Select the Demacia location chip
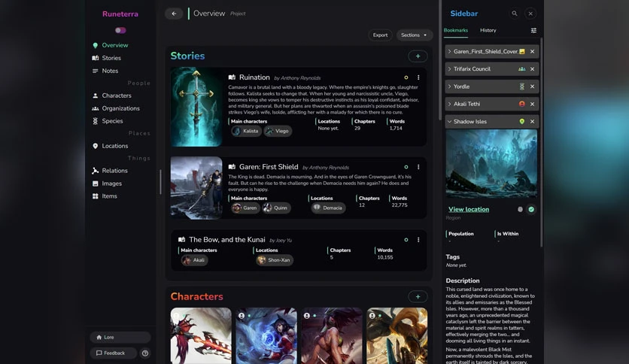The height and width of the screenshot is (364, 629). (x=328, y=208)
